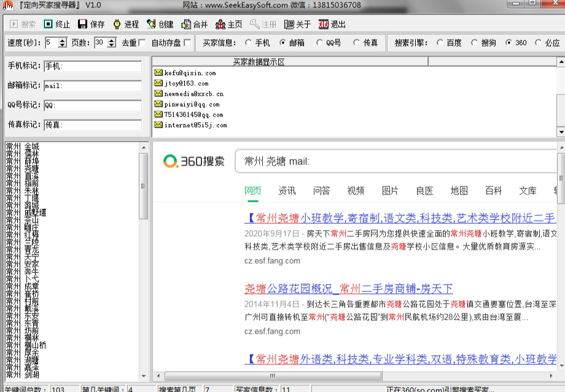Switch to the 资讯 tab in 360搜索
Viewport: 565px width, 392px height.
(287, 191)
